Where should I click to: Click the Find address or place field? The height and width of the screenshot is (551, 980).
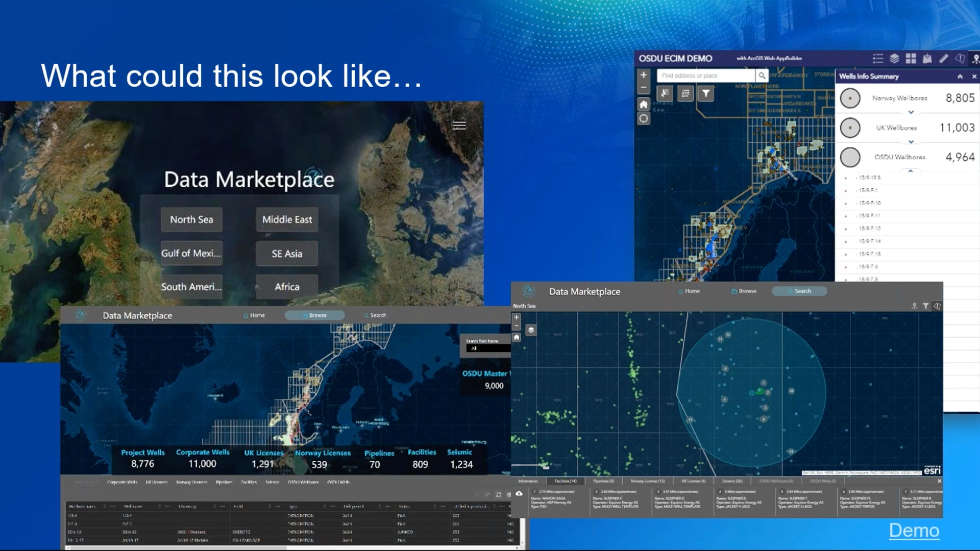point(705,76)
